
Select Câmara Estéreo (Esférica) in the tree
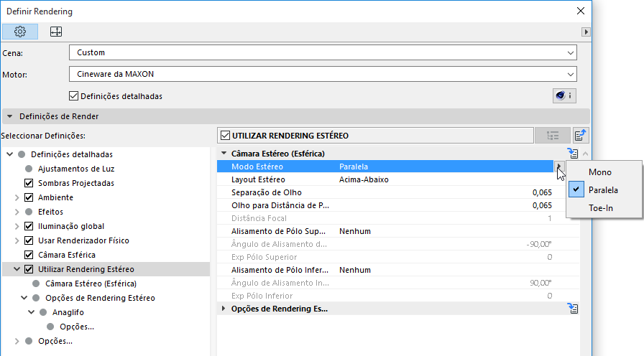pyautogui.click(x=91, y=284)
